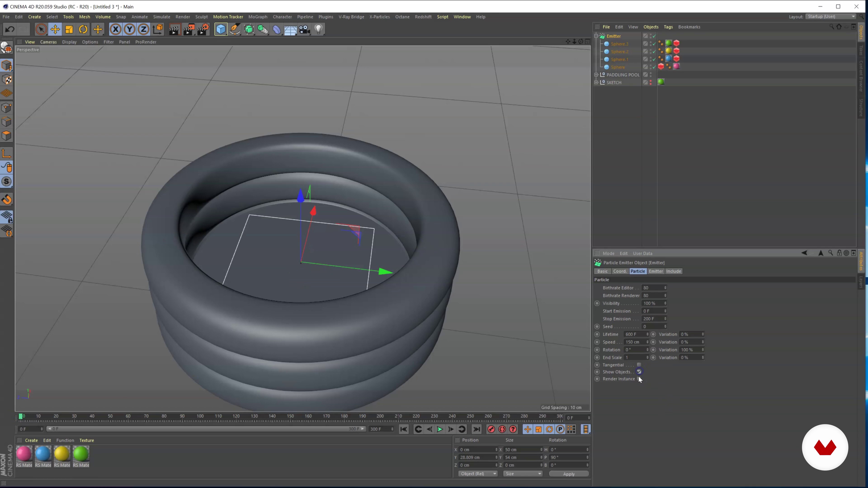Click the Undo arrow icon
This screenshot has width=868, height=488.
pos(10,29)
